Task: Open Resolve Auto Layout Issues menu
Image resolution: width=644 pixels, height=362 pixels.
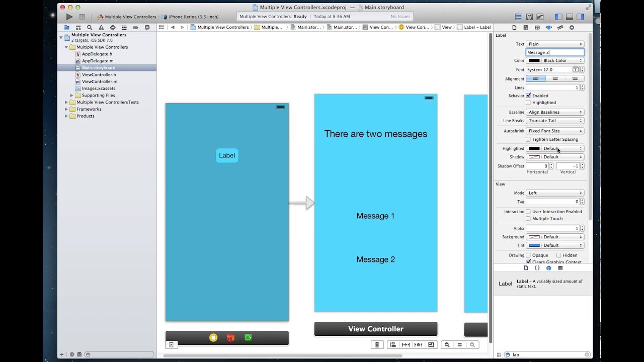Action: click(418, 345)
